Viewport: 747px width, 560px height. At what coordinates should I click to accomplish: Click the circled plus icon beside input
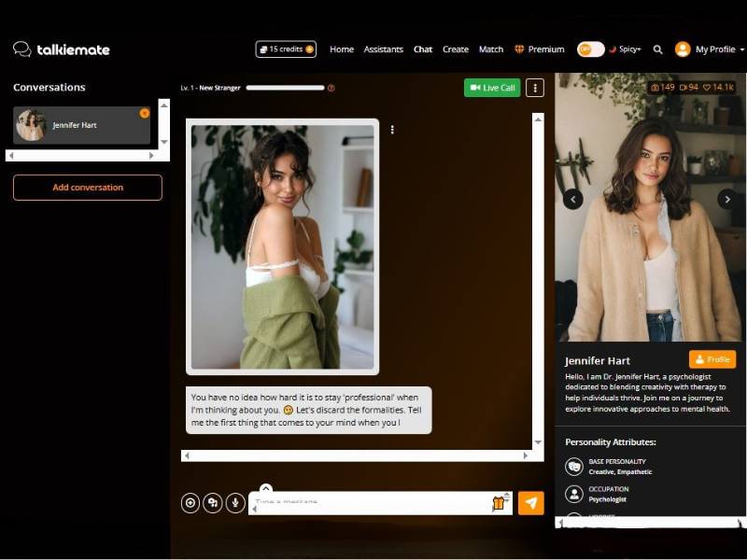pos(190,503)
